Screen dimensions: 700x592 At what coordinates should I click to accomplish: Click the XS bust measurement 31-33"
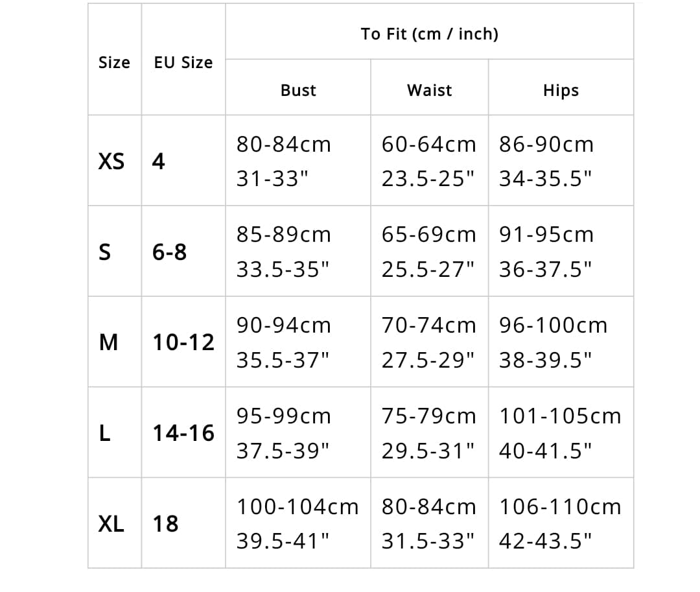pyautogui.click(x=271, y=178)
